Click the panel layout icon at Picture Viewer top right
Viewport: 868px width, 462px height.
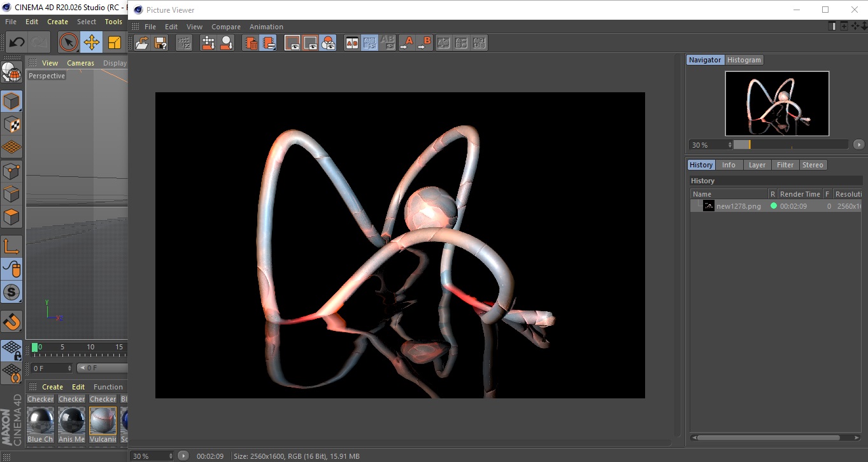click(832, 26)
